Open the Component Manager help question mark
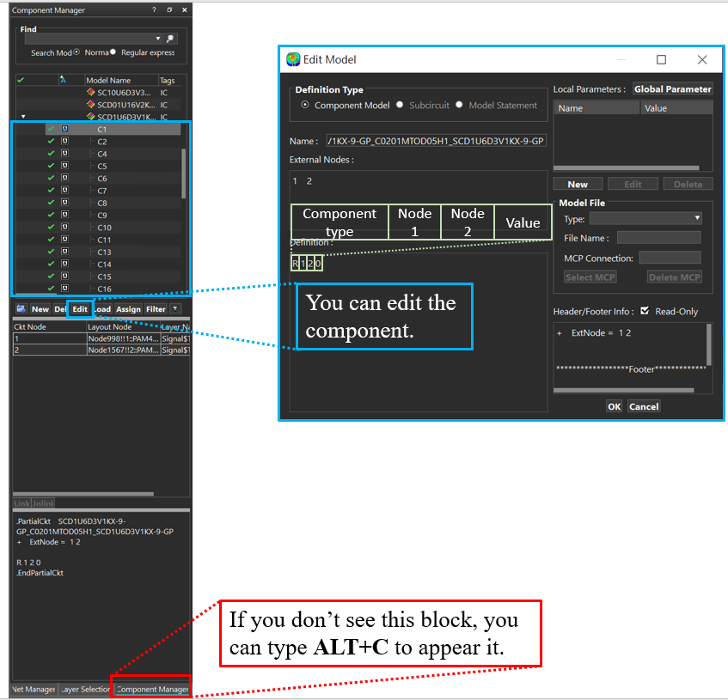Image resolution: width=728 pixels, height=700 pixels. coord(154,9)
